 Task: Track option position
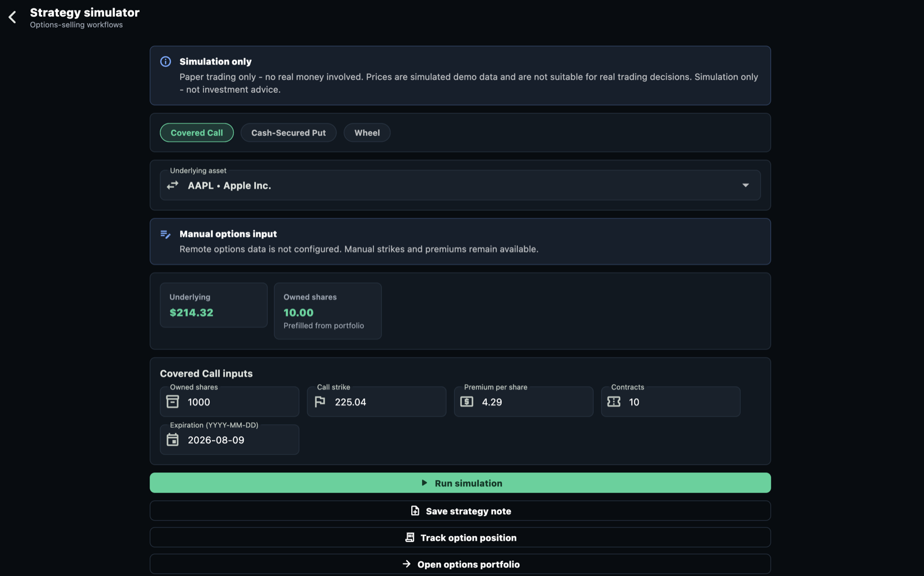coord(460,537)
